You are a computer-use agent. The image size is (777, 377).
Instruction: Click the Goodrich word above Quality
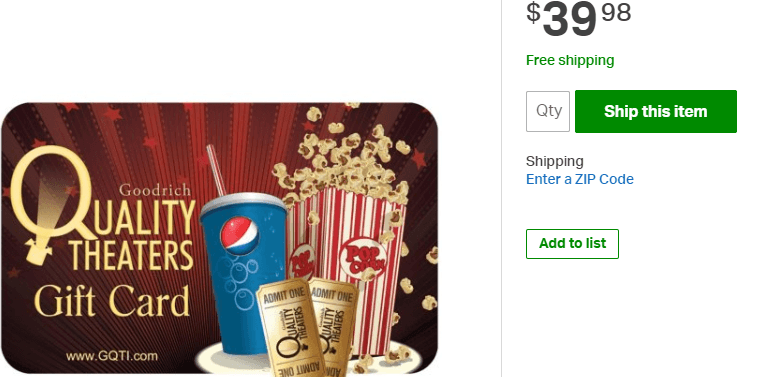click(155, 190)
